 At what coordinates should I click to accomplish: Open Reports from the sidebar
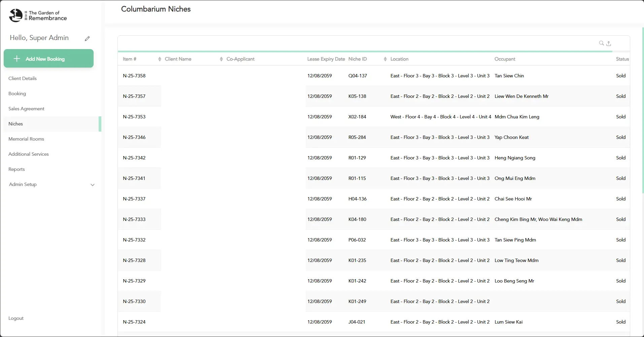pyautogui.click(x=16, y=169)
